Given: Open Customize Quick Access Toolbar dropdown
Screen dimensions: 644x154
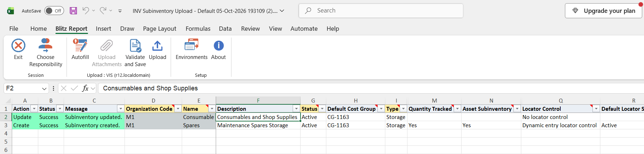Looking at the screenshot, I should tap(120, 11).
